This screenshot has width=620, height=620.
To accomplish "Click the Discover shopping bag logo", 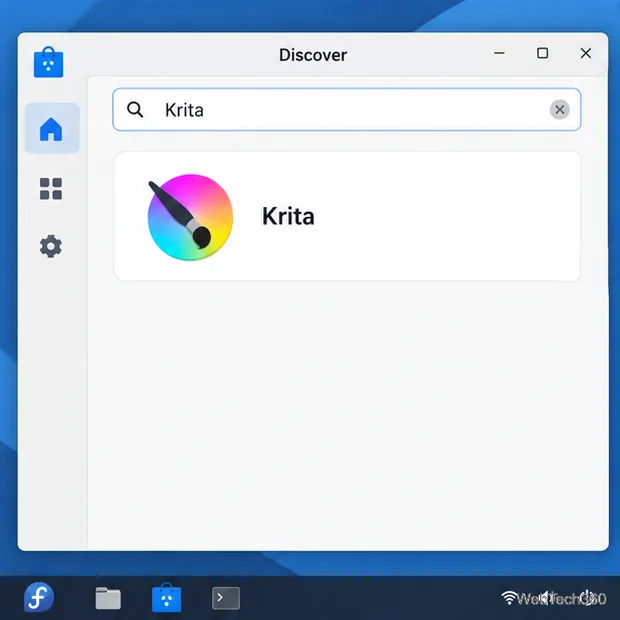I will 48,62.
